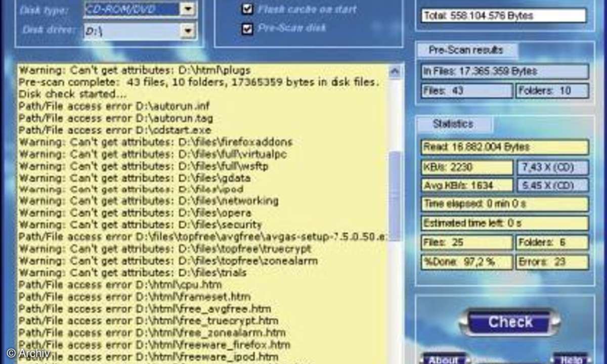The height and width of the screenshot is (364, 607).
Task: Select warning line for D:\html\plugs
Action: [135, 70]
